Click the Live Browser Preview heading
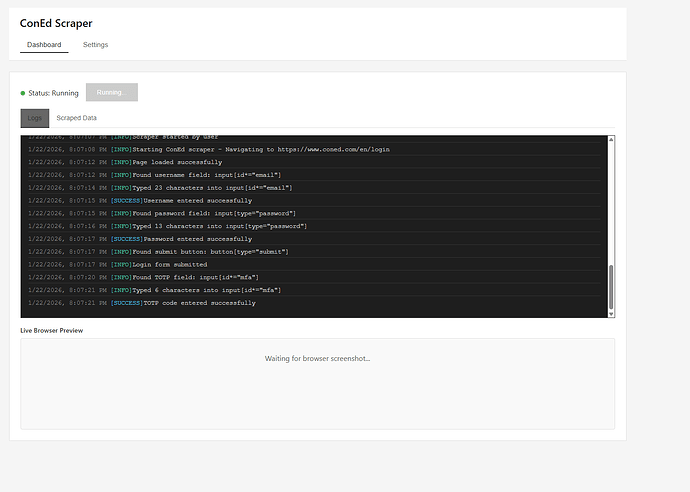 [x=51, y=329]
